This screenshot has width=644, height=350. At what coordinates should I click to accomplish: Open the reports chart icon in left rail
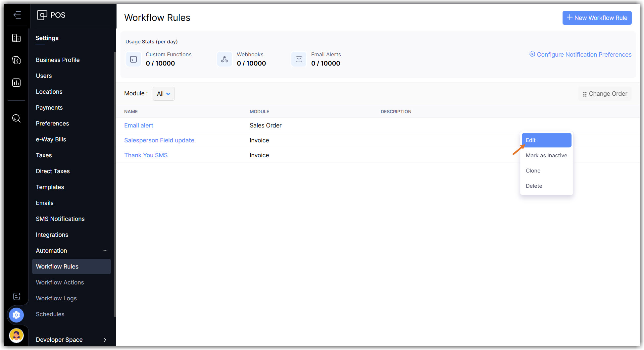16,82
